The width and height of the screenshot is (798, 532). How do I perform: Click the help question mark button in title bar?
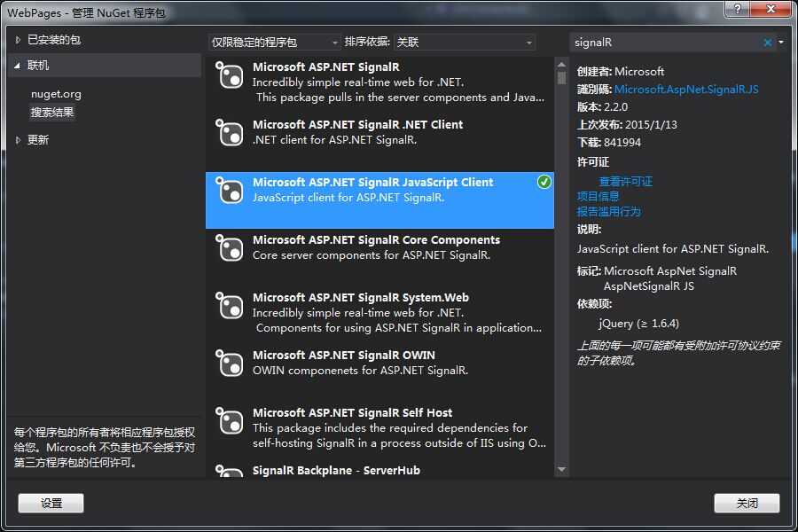[x=738, y=9]
